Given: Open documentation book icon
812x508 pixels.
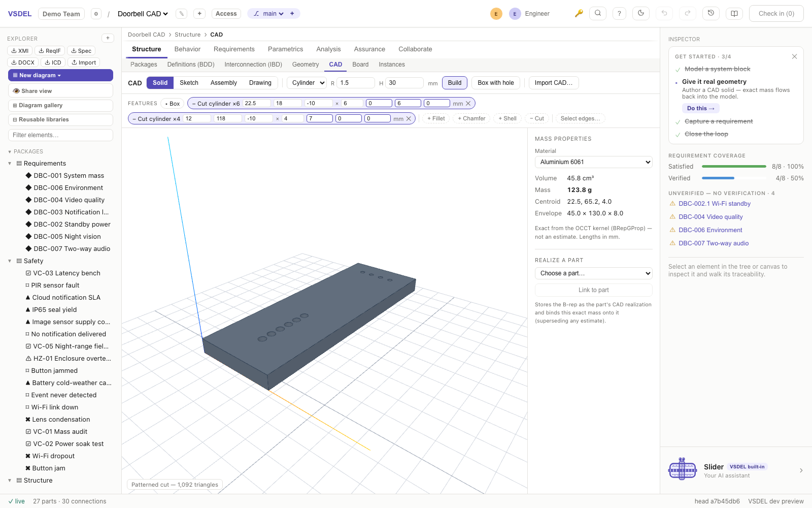Looking at the screenshot, I should [x=734, y=14].
